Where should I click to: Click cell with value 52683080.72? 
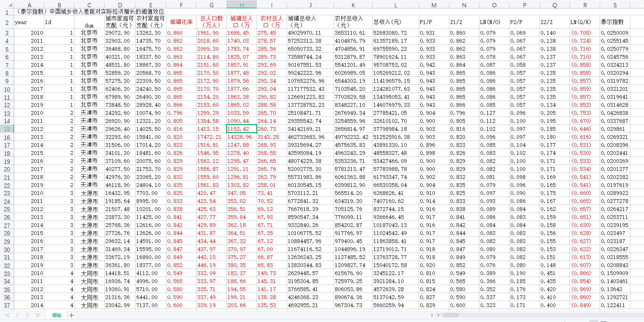click(x=395, y=33)
